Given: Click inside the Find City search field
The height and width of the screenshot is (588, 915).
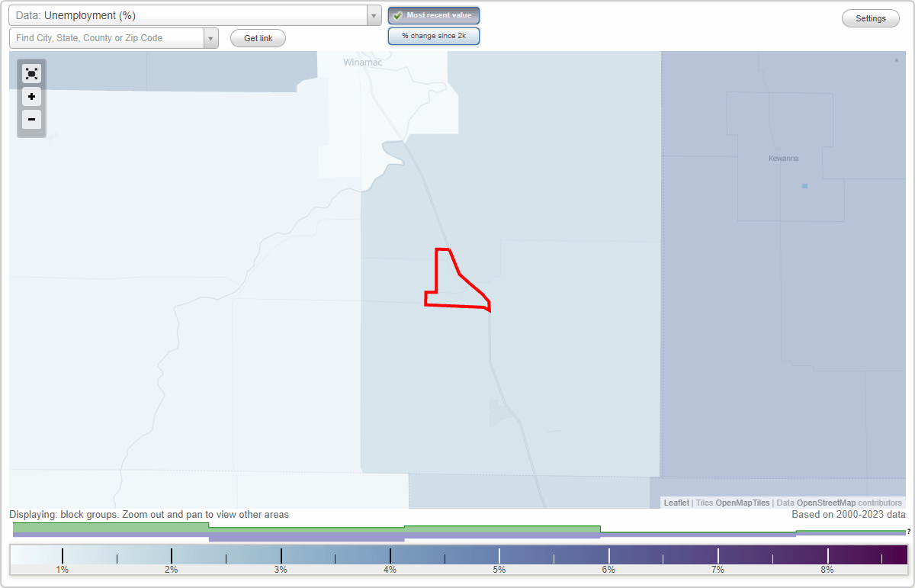Looking at the screenshot, I should [x=107, y=37].
